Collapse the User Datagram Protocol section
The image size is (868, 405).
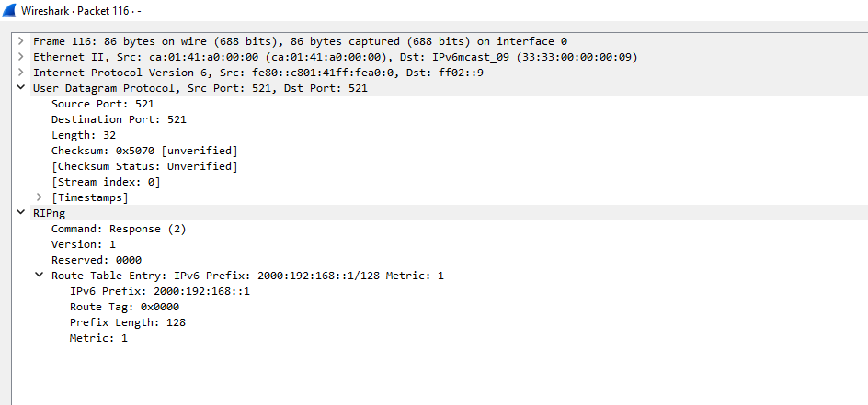(x=21, y=88)
